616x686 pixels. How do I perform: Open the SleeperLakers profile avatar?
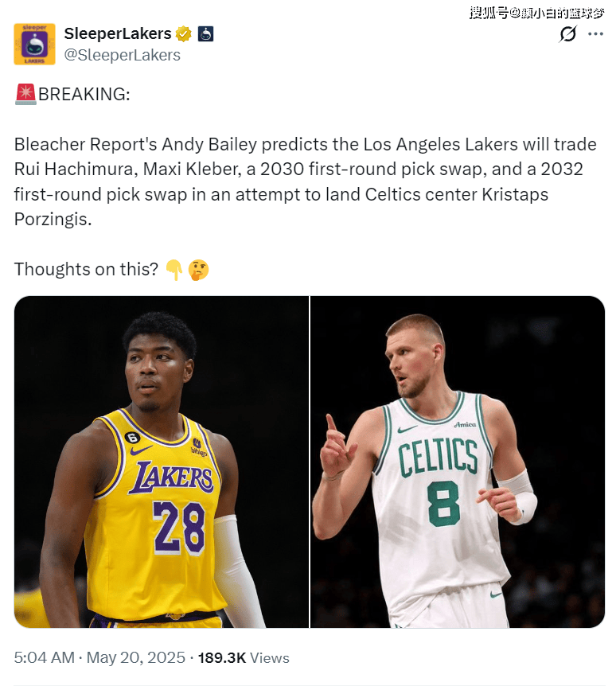[x=34, y=44]
